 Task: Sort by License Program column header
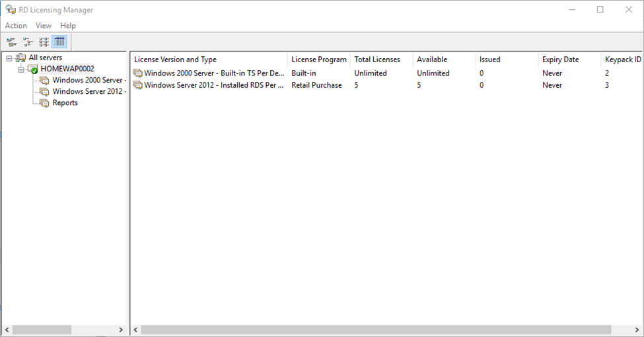[x=319, y=59]
